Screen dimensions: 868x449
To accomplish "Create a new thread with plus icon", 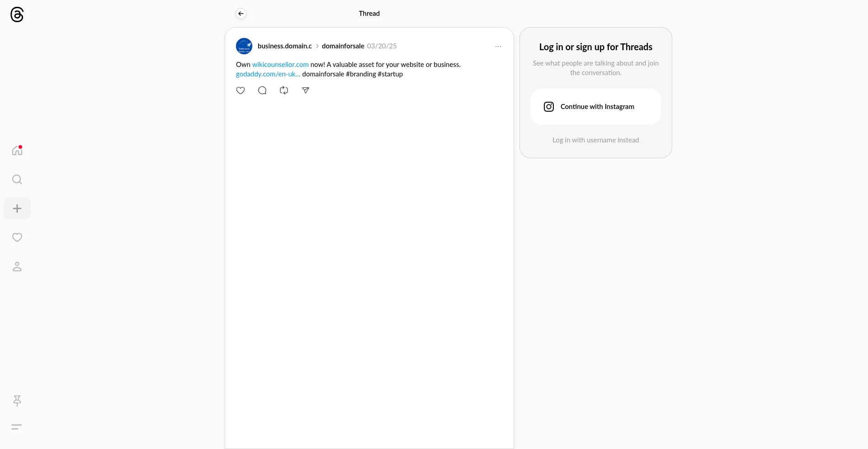I will coord(17,208).
